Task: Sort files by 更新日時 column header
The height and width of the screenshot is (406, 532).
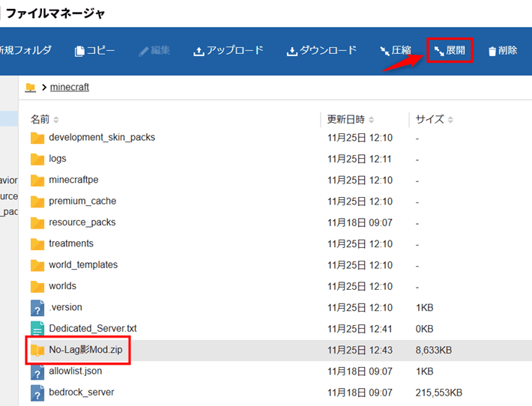Action: pyautogui.click(x=346, y=120)
